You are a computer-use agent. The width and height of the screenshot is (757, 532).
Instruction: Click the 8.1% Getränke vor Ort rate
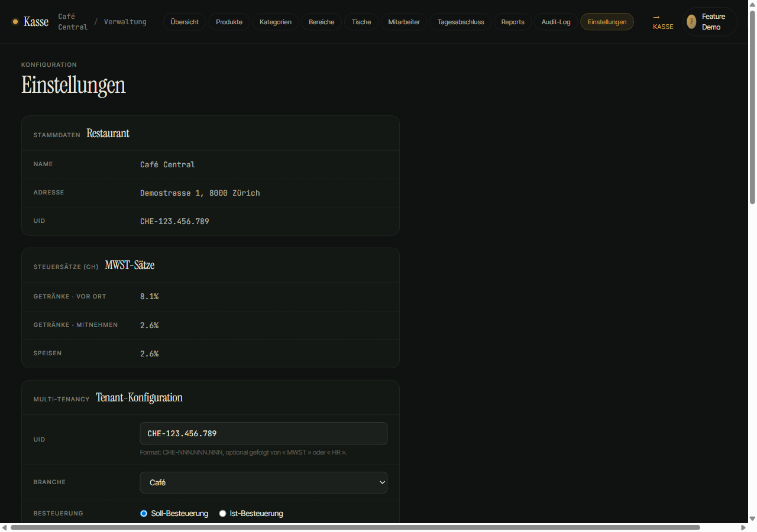(149, 296)
